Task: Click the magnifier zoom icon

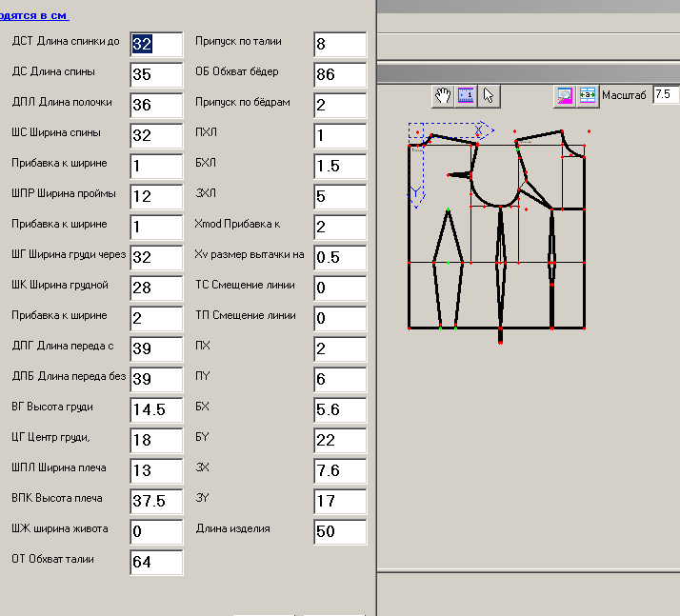Action: [x=565, y=95]
